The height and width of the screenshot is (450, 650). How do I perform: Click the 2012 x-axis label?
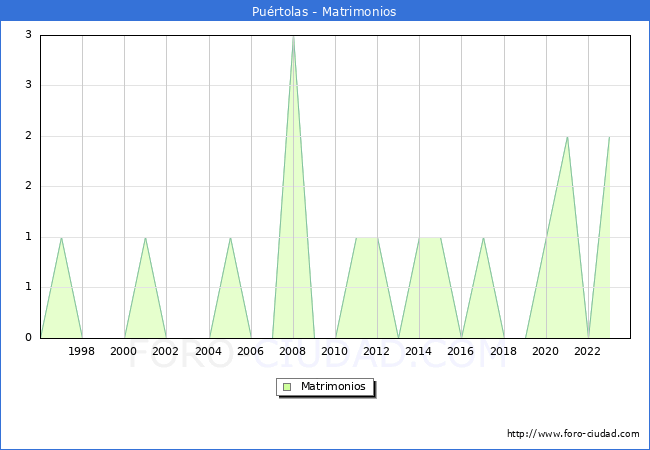click(377, 351)
